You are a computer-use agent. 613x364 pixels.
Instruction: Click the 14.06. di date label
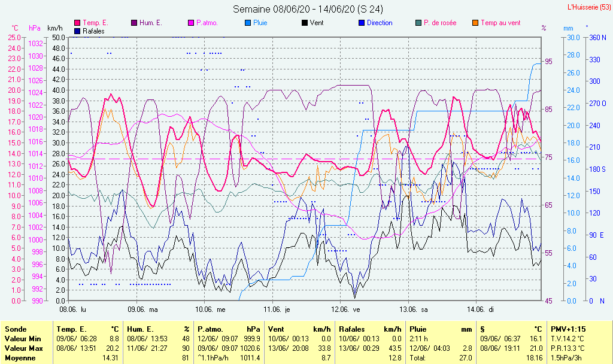pos(481,310)
